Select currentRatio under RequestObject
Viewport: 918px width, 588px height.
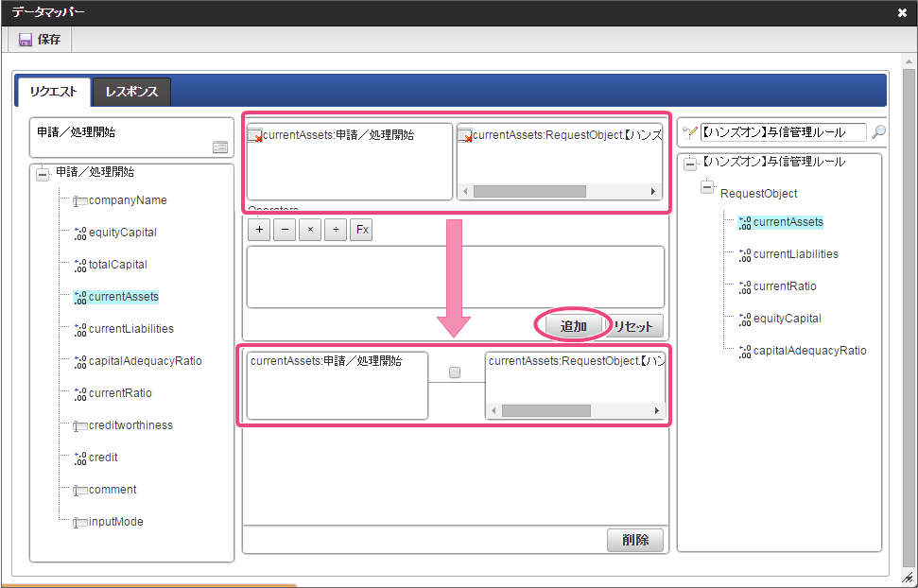785,287
